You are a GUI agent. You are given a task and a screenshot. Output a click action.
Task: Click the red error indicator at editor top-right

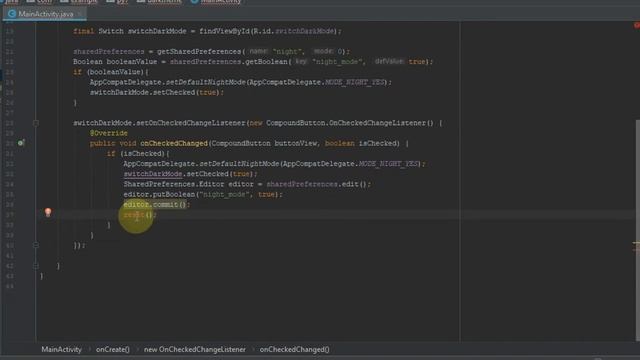pos(636,25)
